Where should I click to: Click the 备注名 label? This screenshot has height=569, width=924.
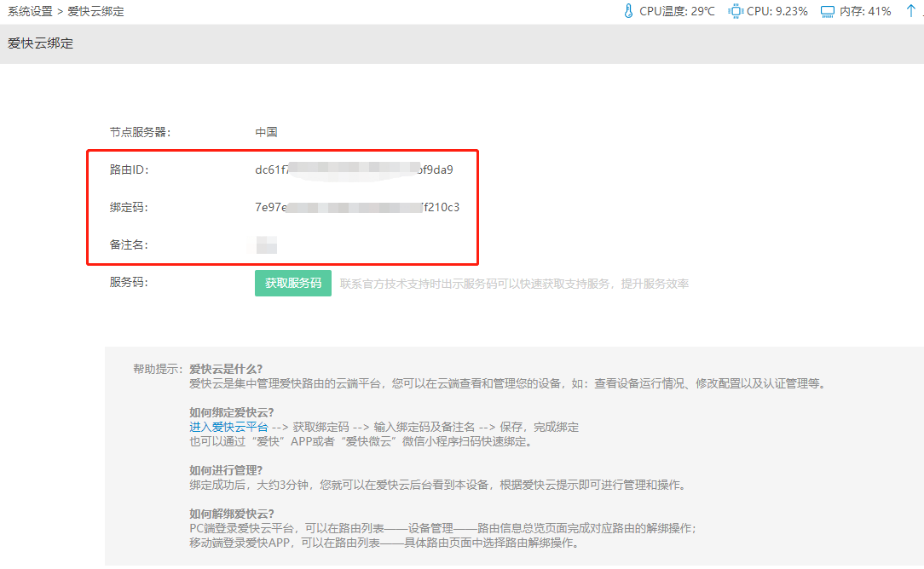129,245
